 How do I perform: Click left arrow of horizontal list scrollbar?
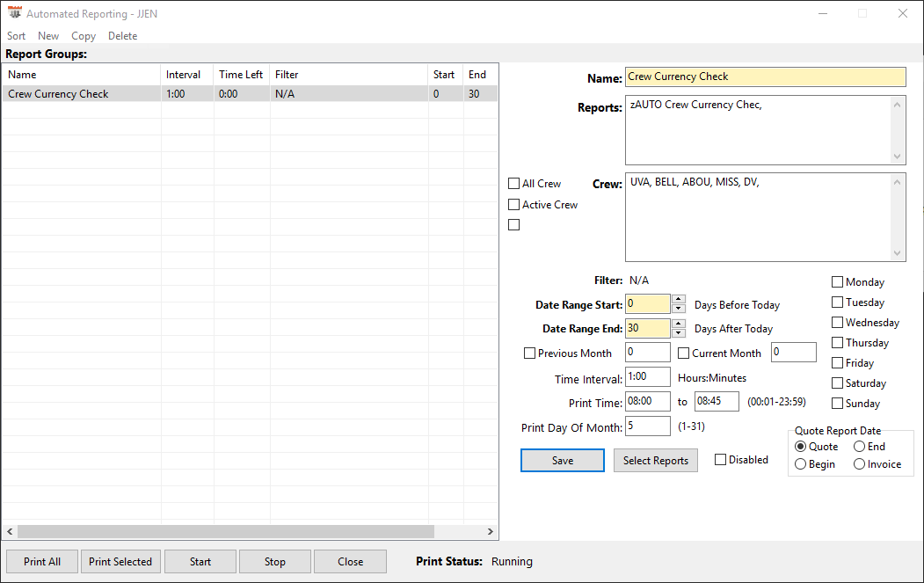click(10, 532)
